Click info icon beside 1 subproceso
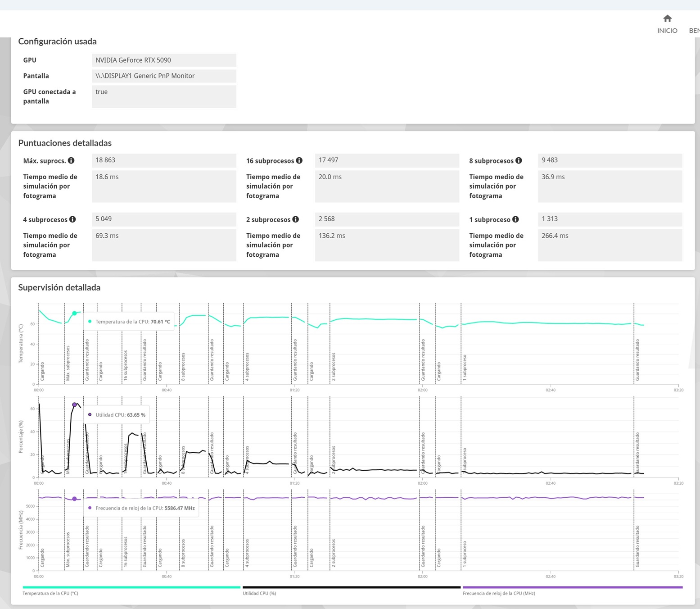 click(x=515, y=219)
